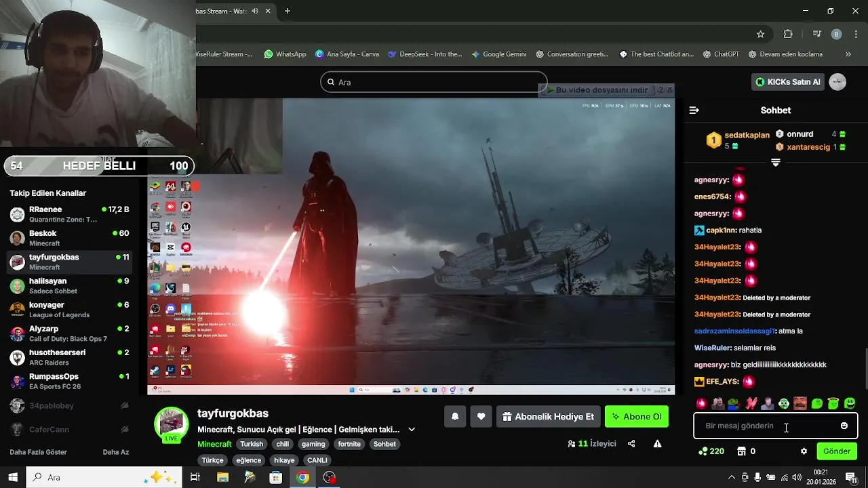Open the user profile avatar menu
The image size is (868, 488).
pos(837,82)
